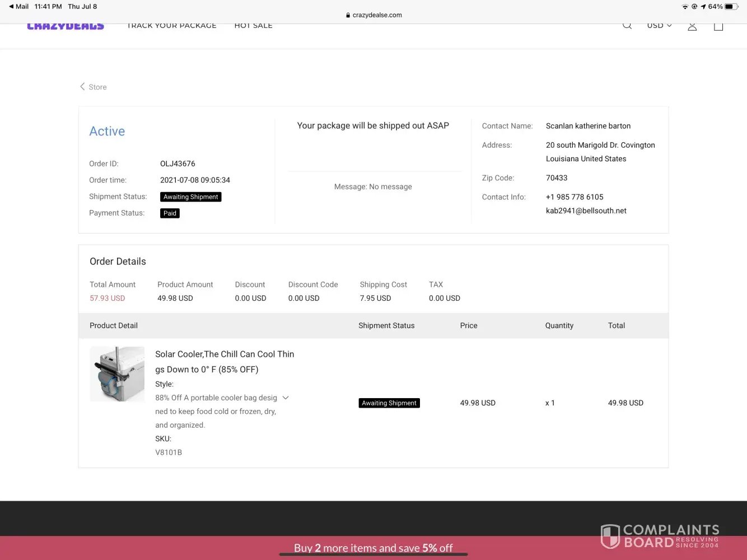This screenshot has height=560, width=747.
Task: Click the Complaints Board shield logo
Action: click(x=610, y=536)
